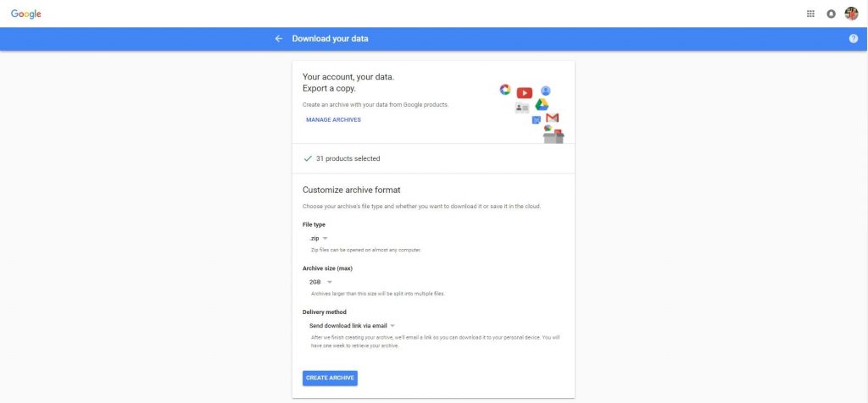Screen dimensions: 868x403
Task: Open the .zip file type dropdown
Action: tap(319, 238)
